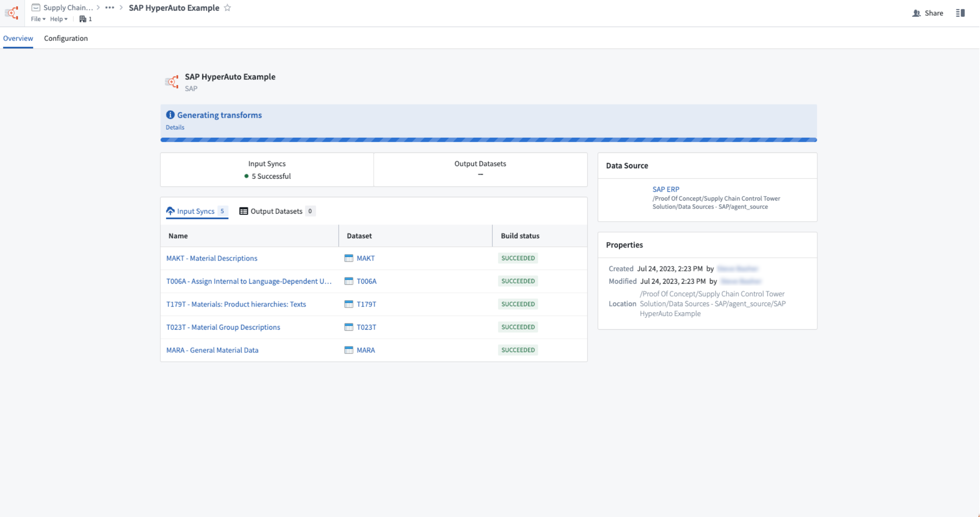Click the folder icon before Supply Chain breadcrumb
The width and height of the screenshot is (980, 517).
pyautogui.click(x=36, y=8)
